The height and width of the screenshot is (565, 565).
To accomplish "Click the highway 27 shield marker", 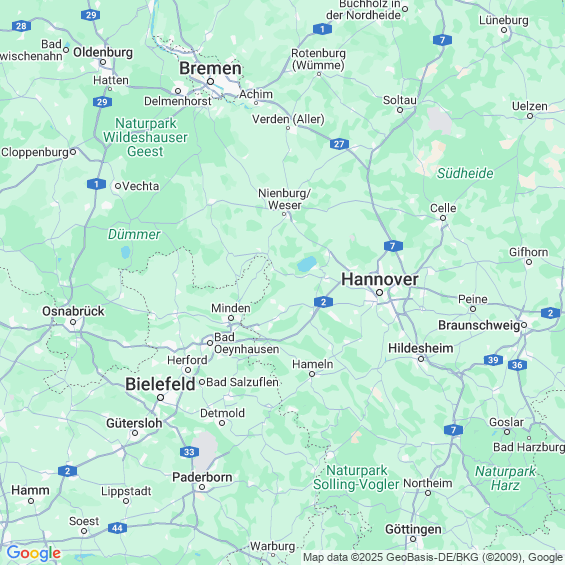I will (339, 144).
